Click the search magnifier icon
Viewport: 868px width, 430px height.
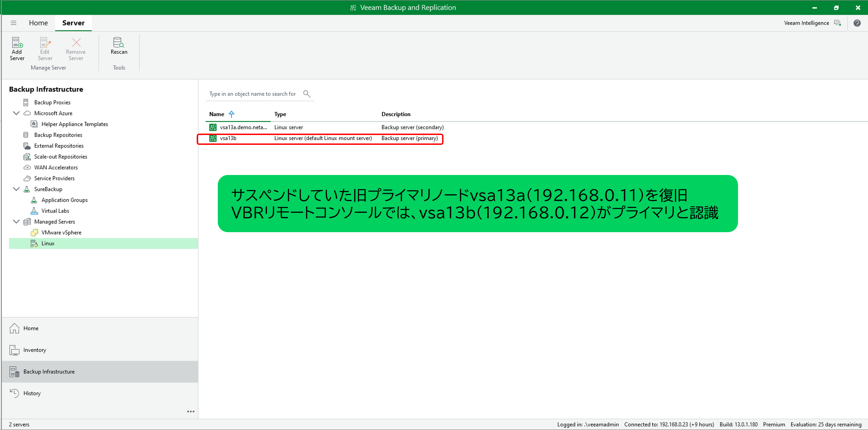tap(306, 94)
